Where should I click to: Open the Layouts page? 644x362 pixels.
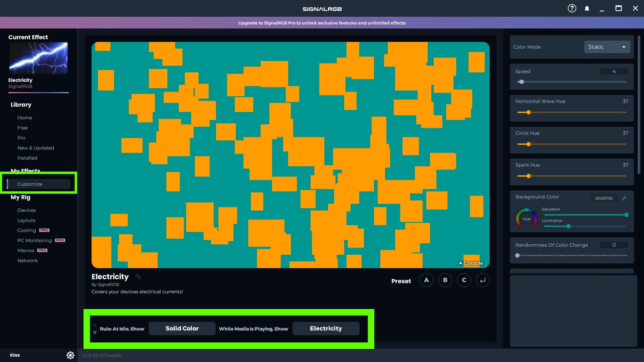click(x=26, y=220)
